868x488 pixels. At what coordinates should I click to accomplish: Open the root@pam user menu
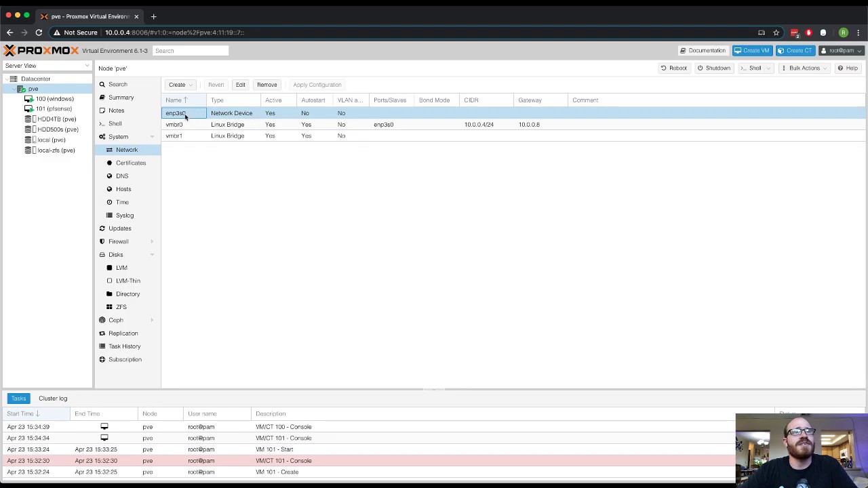click(842, 51)
